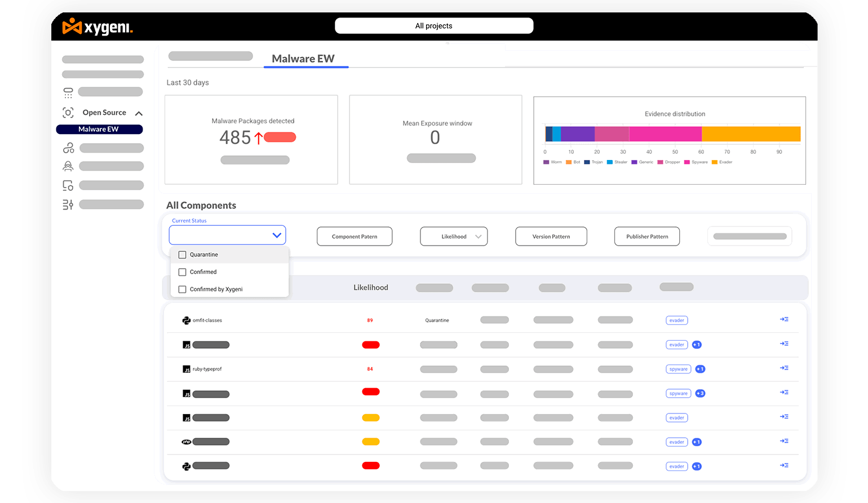Click the sliders settings icon in sidebar
868x503 pixels.
click(68, 204)
